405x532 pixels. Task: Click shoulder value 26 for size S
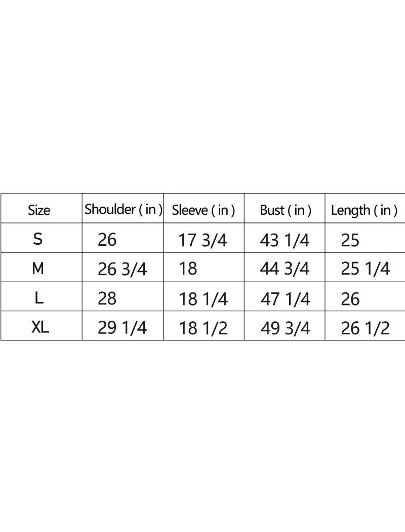coord(107,240)
